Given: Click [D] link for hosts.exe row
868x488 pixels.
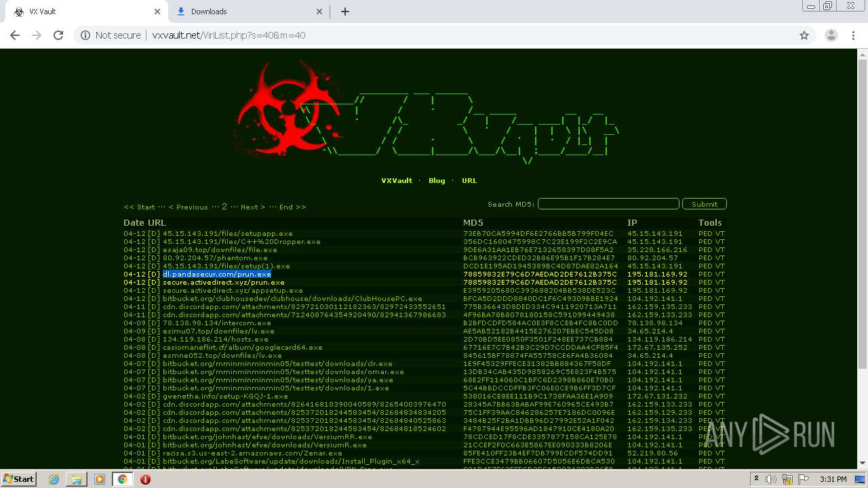Looking at the screenshot, I should pos(154,340).
